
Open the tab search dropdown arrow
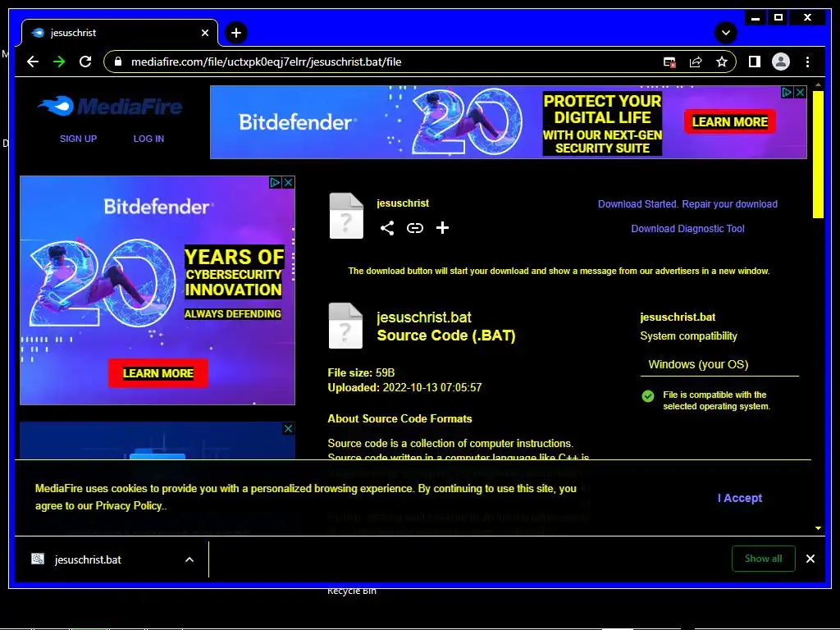pos(726,33)
